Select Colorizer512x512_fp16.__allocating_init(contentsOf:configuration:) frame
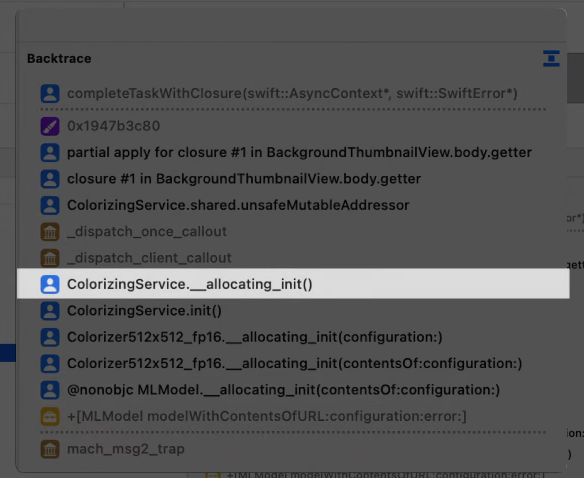584x478 pixels. pyautogui.click(x=295, y=364)
